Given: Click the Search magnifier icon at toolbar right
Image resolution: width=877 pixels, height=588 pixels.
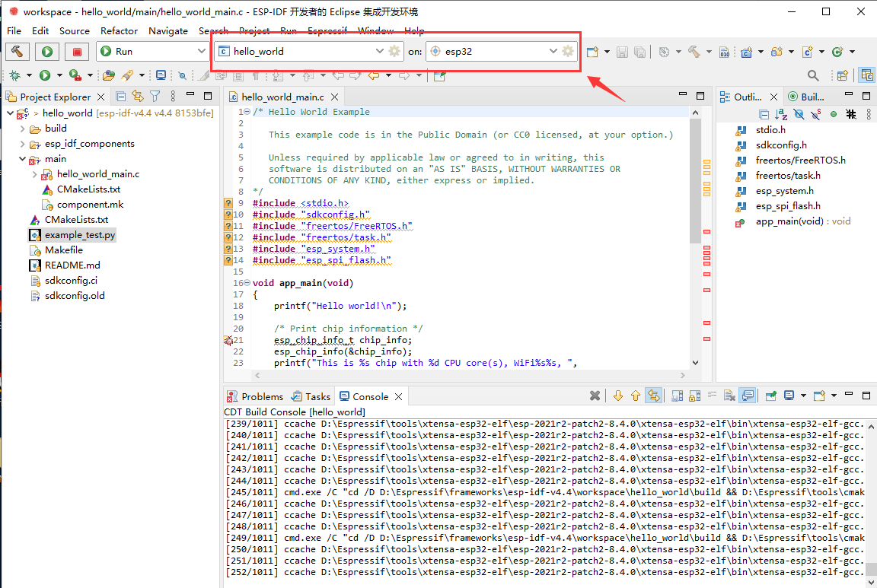Looking at the screenshot, I should [x=813, y=75].
